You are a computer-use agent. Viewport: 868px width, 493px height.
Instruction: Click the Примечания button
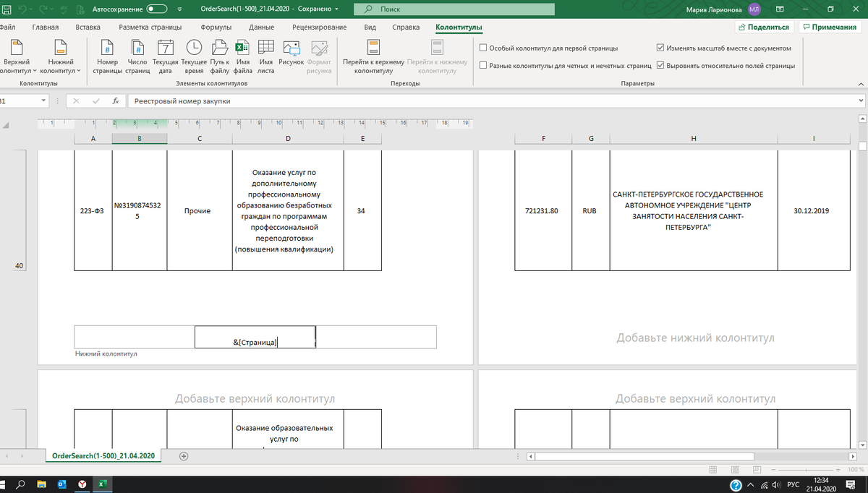tap(829, 27)
